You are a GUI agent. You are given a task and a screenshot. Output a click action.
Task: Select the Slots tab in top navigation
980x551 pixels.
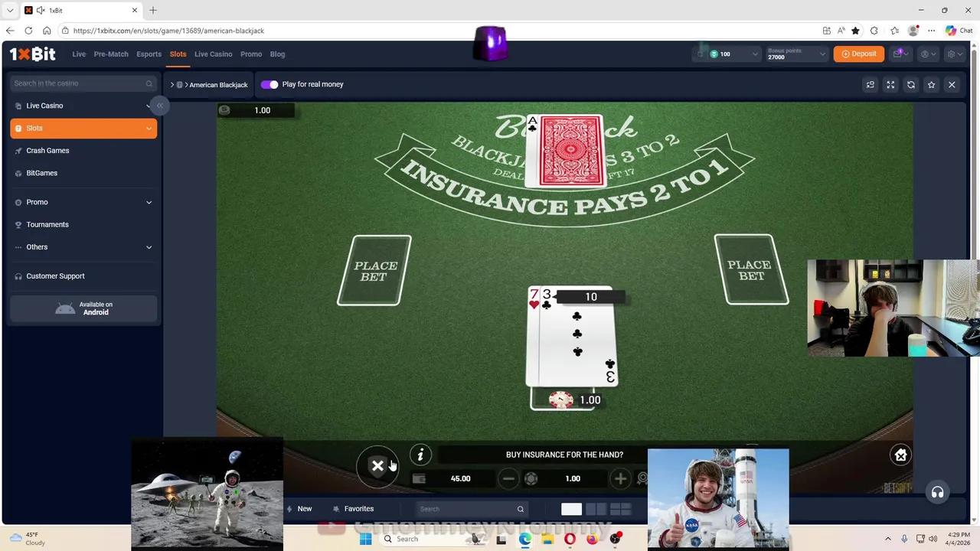[x=178, y=54]
